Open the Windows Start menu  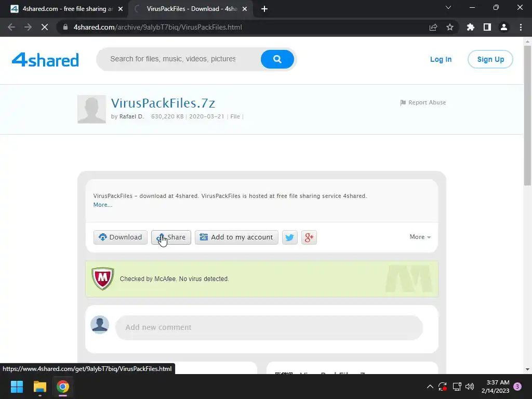coord(17,387)
